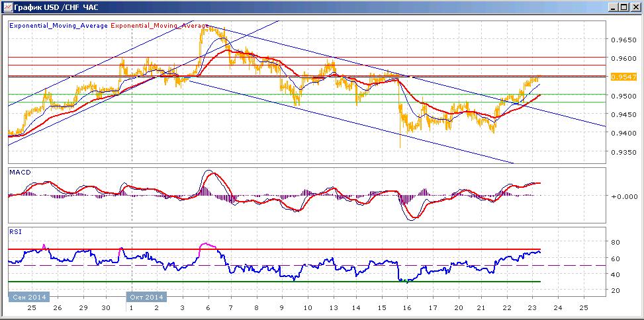Select the RSI indicator panel label
The height and width of the screenshot is (320, 644).
click(x=15, y=231)
